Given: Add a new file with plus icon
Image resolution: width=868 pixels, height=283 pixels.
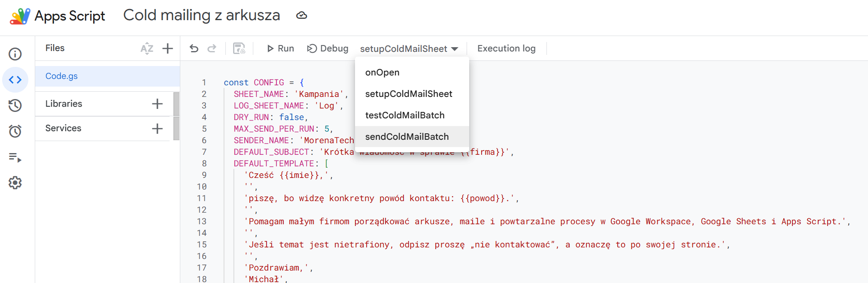Looking at the screenshot, I should [167, 48].
